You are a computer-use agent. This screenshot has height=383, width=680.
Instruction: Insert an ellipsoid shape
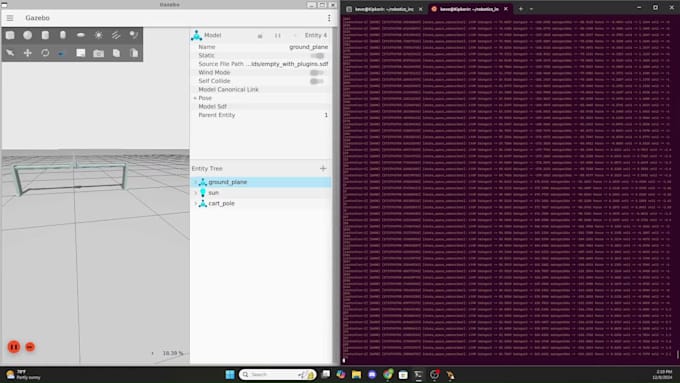(81, 35)
